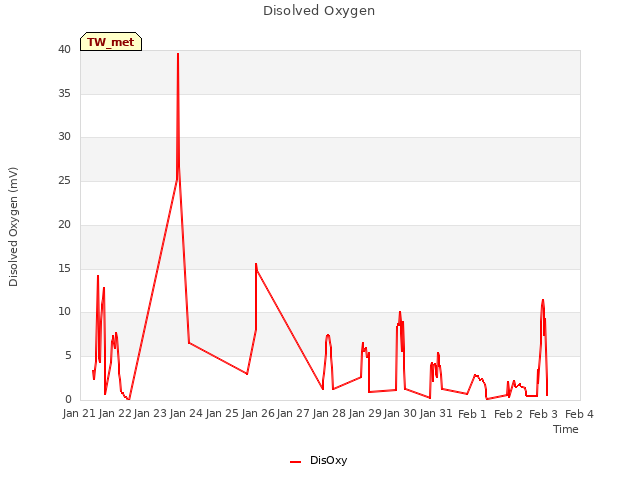Click the Feb 3 peak near 11 mV
Viewport: 640px width, 480px height.
coord(543,300)
